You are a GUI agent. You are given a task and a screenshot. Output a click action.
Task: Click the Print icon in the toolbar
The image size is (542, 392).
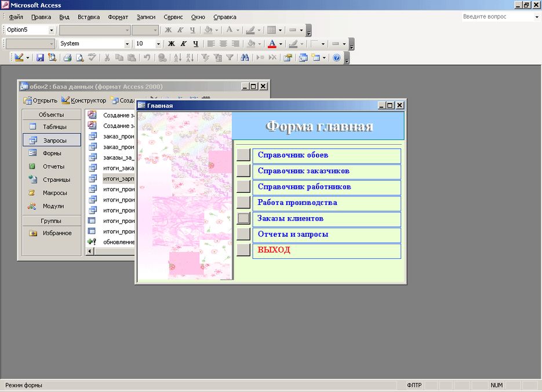67,58
